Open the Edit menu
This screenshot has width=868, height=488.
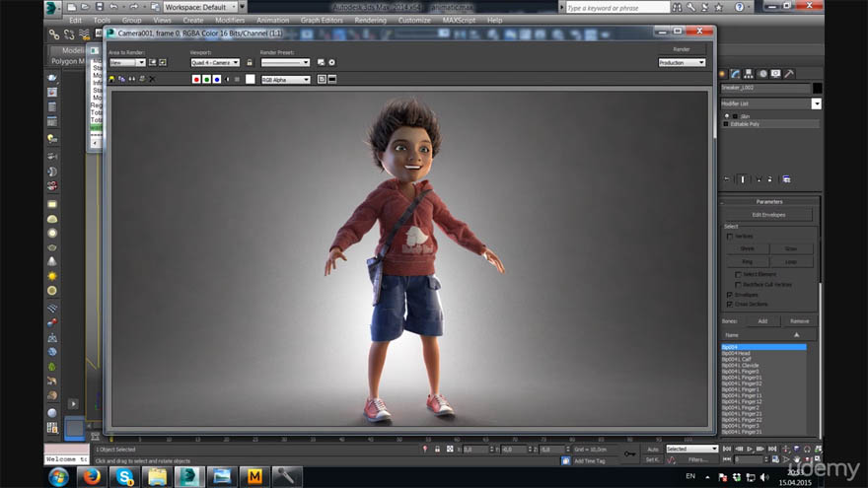click(x=76, y=20)
